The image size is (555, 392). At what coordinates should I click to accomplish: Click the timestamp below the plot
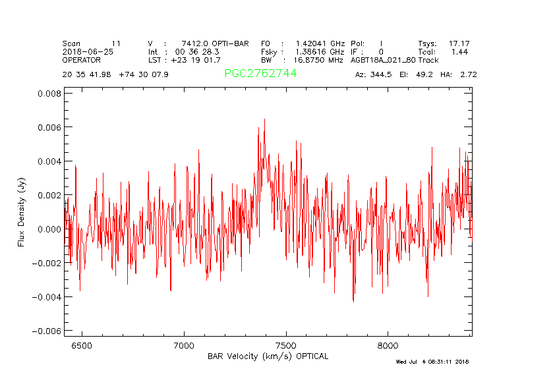[x=431, y=362]
